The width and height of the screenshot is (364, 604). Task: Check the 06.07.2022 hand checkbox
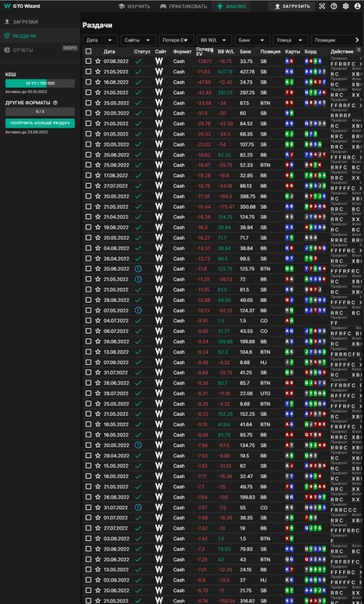point(89,330)
